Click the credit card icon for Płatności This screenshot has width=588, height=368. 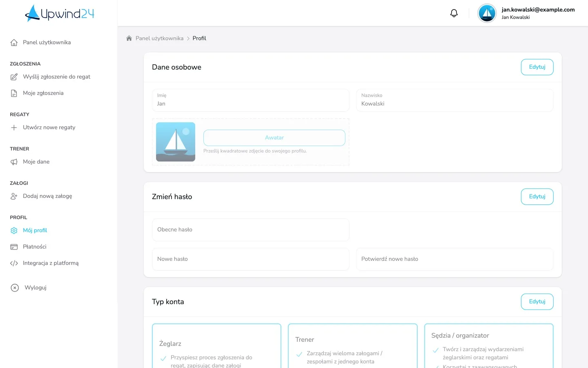pos(14,247)
